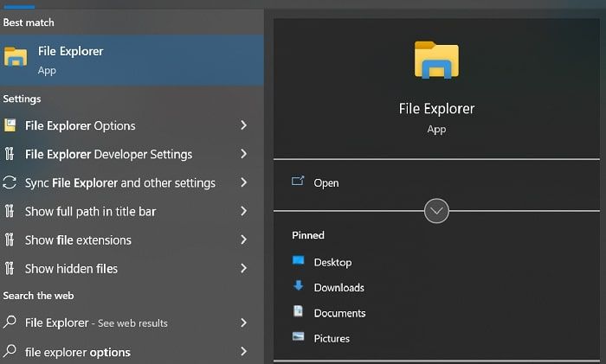
Task: Expand Show file extensions chevron
Action: point(243,239)
